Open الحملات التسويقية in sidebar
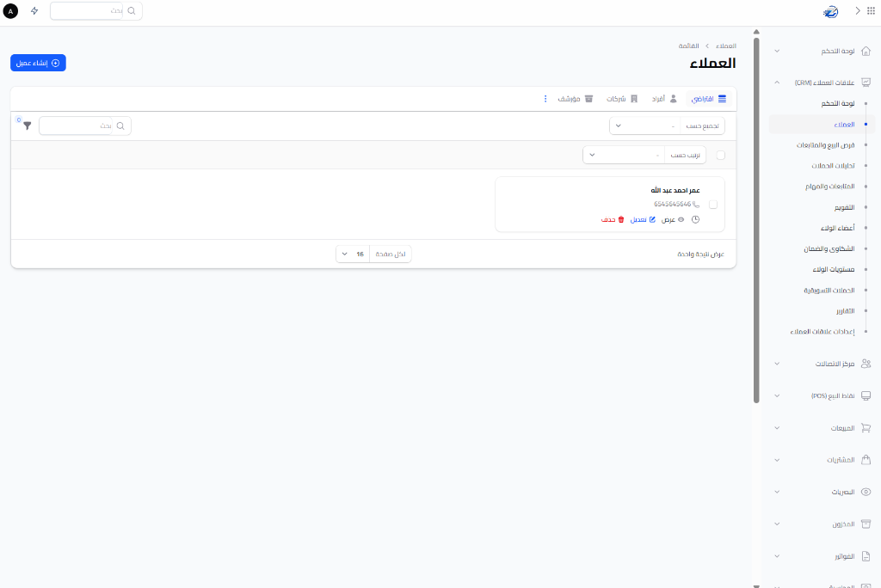The height and width of the screenshot is (588, 881). 829,291
